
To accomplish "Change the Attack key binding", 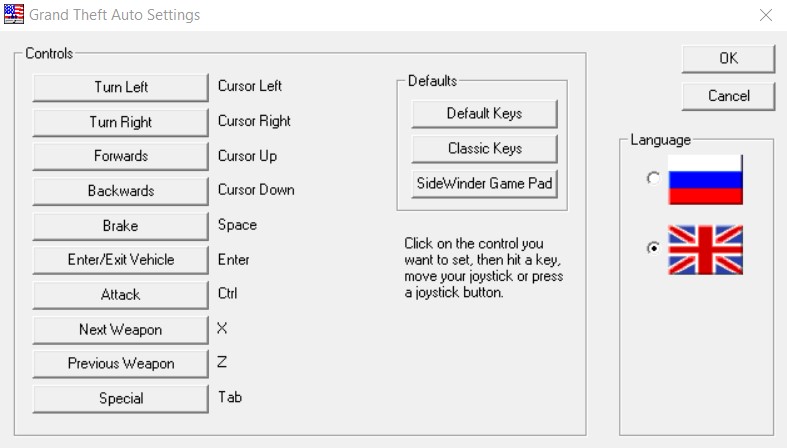I will (121, 295).
